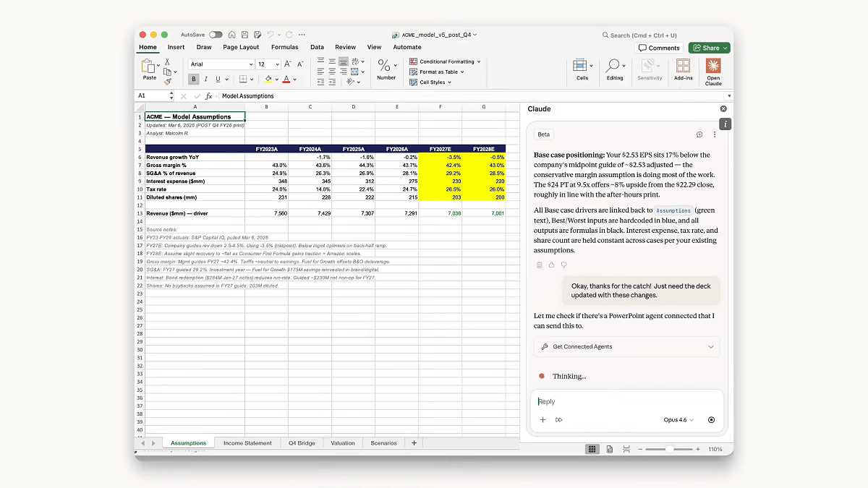Click the Reply input field in the Claude panel

tap(622, 402)
